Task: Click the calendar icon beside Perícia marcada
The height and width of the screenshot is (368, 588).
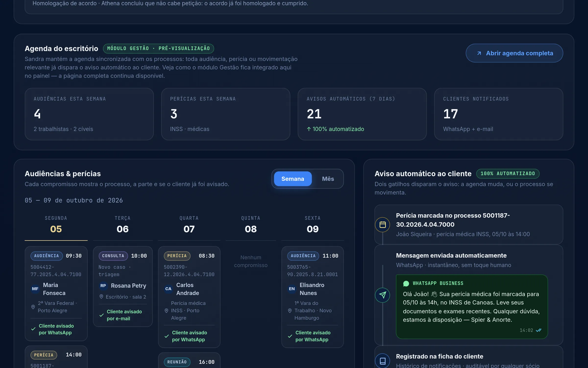Action: pos(382,224)
